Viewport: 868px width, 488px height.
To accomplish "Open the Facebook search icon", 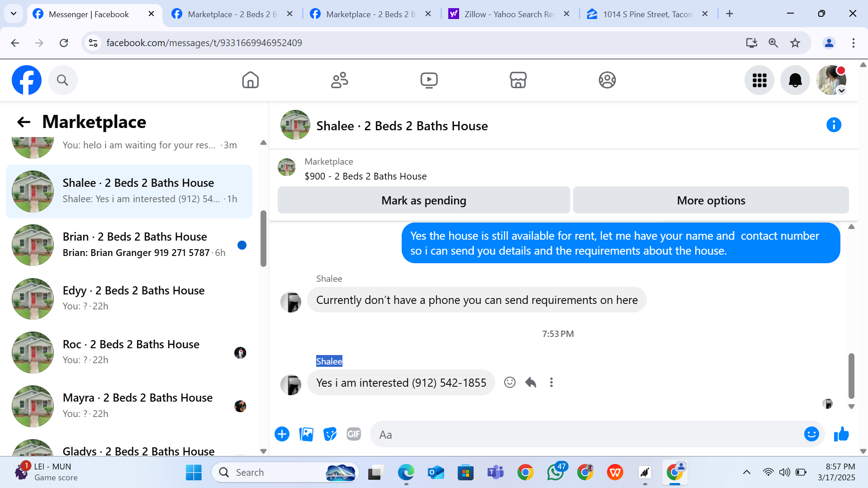I will 62,80.
